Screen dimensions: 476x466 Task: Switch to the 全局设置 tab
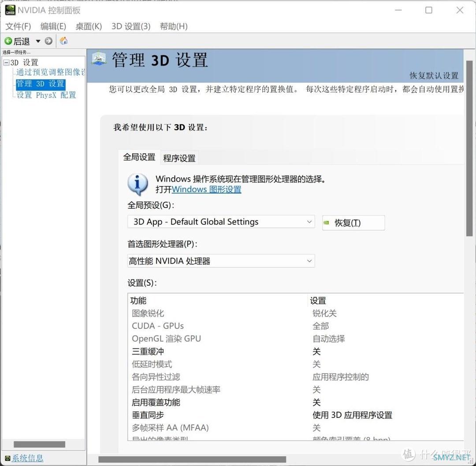[x=139, y=157]
